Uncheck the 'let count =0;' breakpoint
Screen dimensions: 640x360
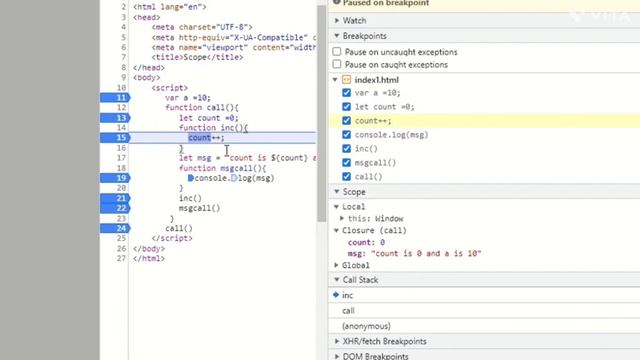pos(347,107)
